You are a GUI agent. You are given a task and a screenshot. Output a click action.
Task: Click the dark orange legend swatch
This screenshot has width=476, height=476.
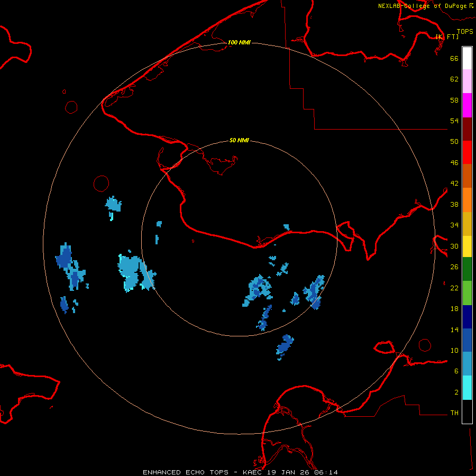click(x=467, y=176)
